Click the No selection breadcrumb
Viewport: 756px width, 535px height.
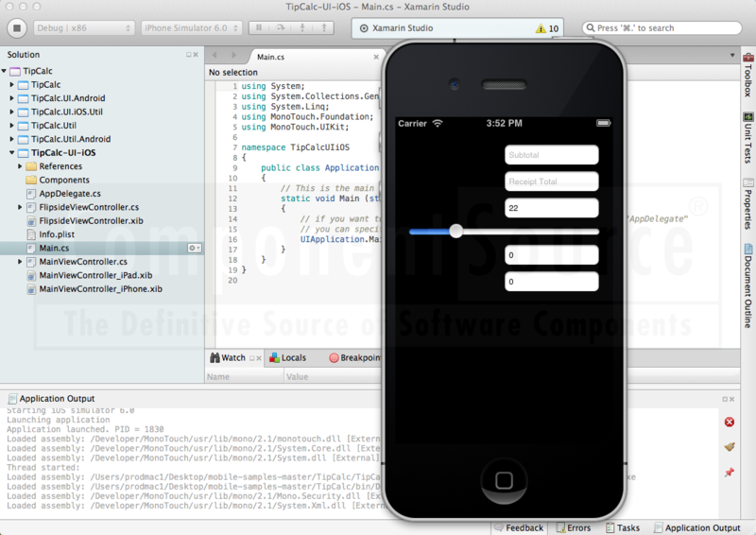232,73
